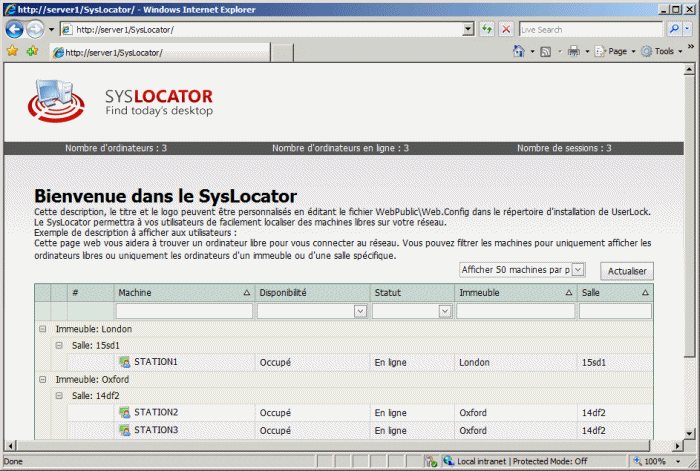This screenshot has width=700, height=471.
Task: Click the Live Search input box
Action: point(591,30)
